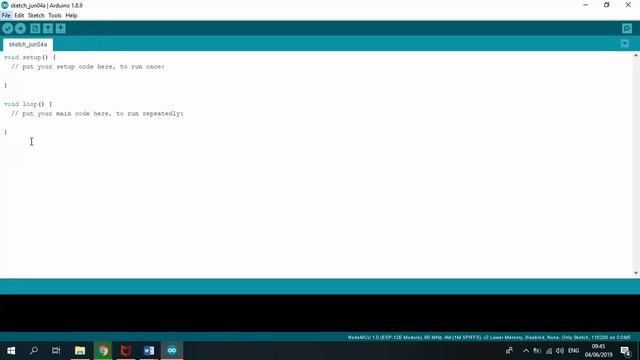Restore down the Arduino window
The height and width of the screenshot is (360, 640).
coord(607,5)
